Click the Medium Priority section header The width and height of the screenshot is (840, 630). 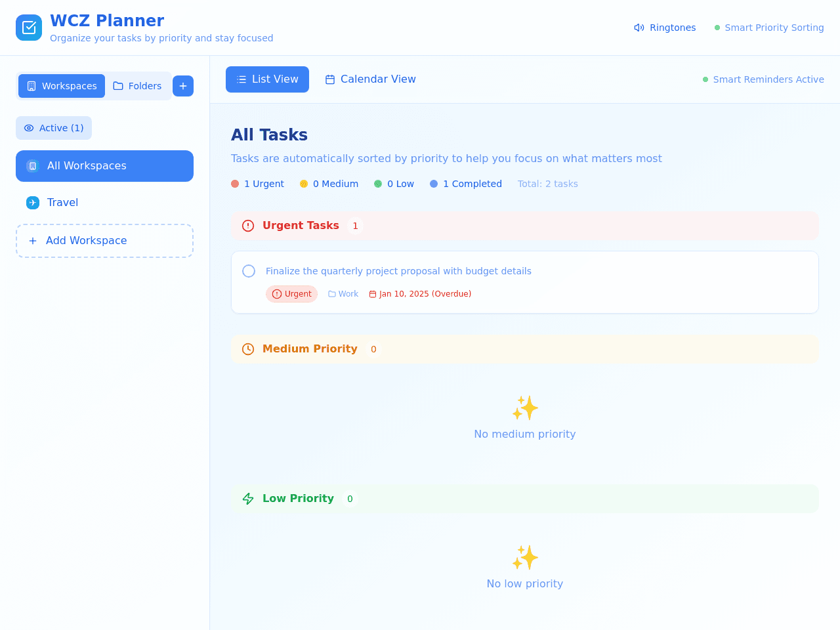[x=525, y=349]
